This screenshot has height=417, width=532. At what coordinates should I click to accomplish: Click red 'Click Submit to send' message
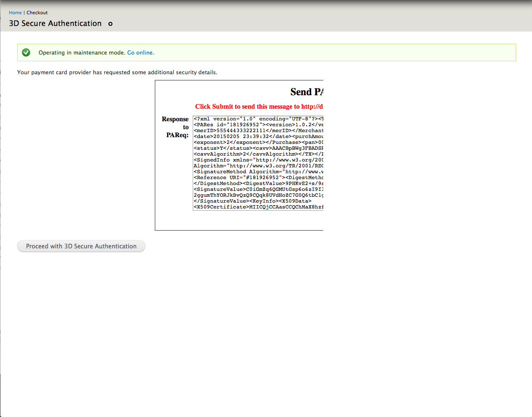(x=259, y=107)
